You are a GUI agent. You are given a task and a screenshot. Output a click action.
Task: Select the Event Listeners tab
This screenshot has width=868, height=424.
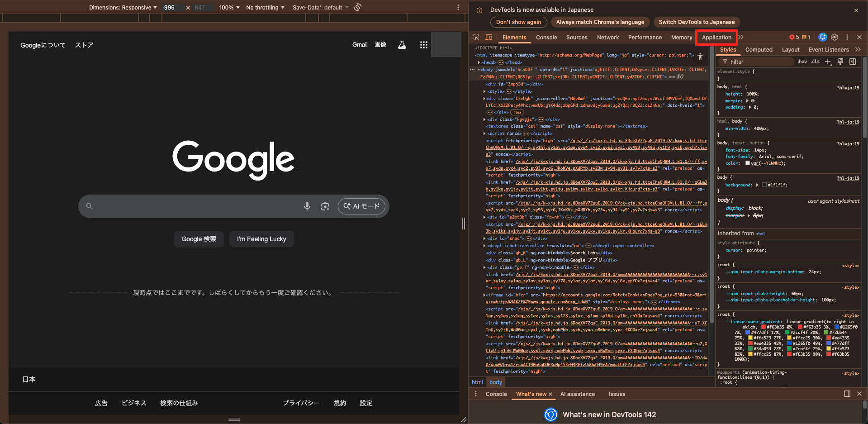(829, 50)
